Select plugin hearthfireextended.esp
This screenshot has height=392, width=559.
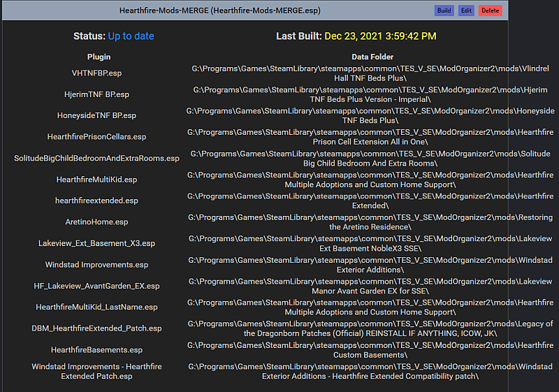click(96, 201)
